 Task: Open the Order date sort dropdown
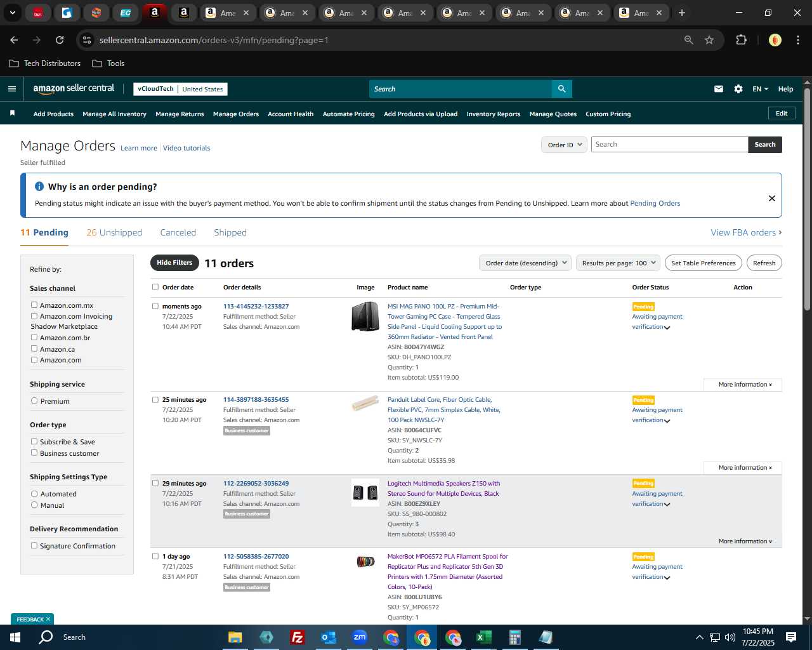tap(525, 263)
